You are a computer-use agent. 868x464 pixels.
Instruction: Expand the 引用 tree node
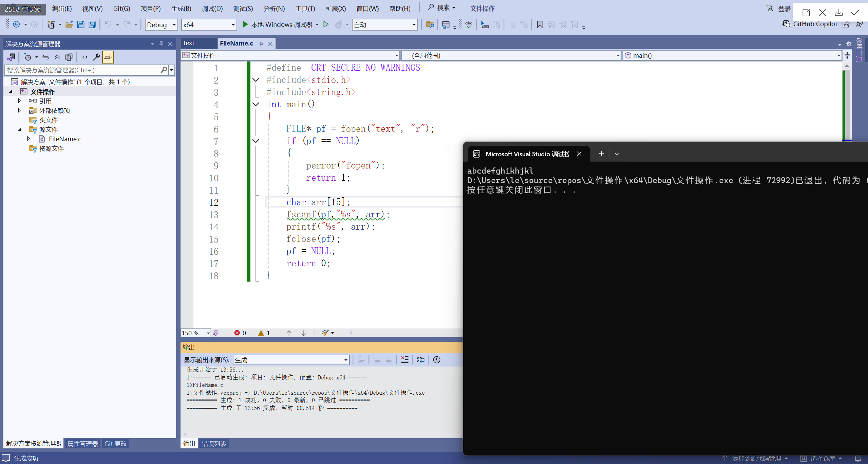click(19, 101)
